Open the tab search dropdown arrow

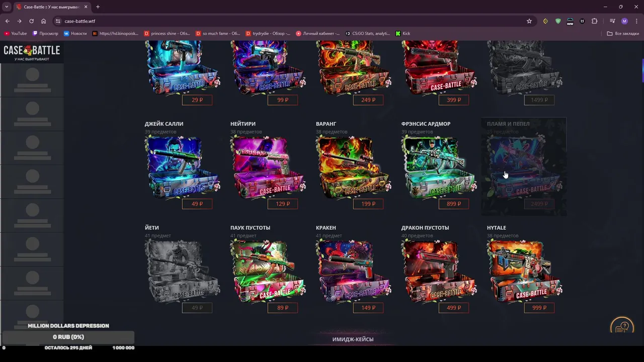click(7, 7)
